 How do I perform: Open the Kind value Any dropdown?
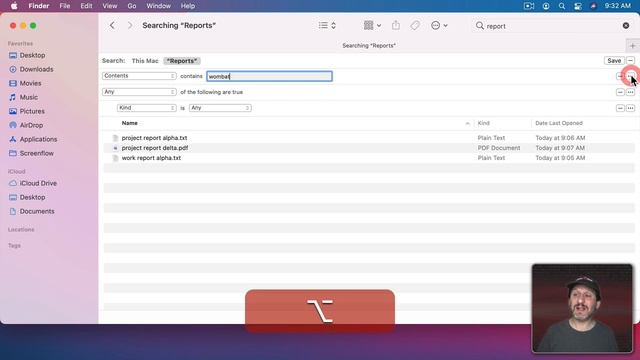[220, 108]
